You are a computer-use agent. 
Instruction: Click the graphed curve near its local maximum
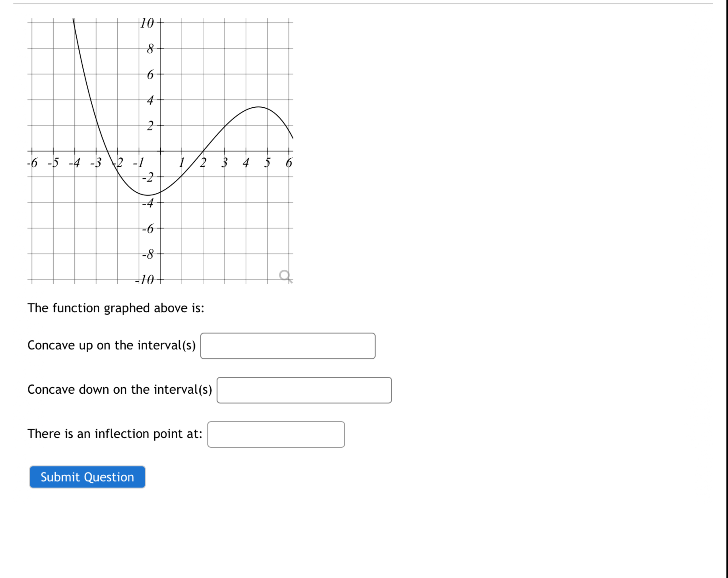258,107
